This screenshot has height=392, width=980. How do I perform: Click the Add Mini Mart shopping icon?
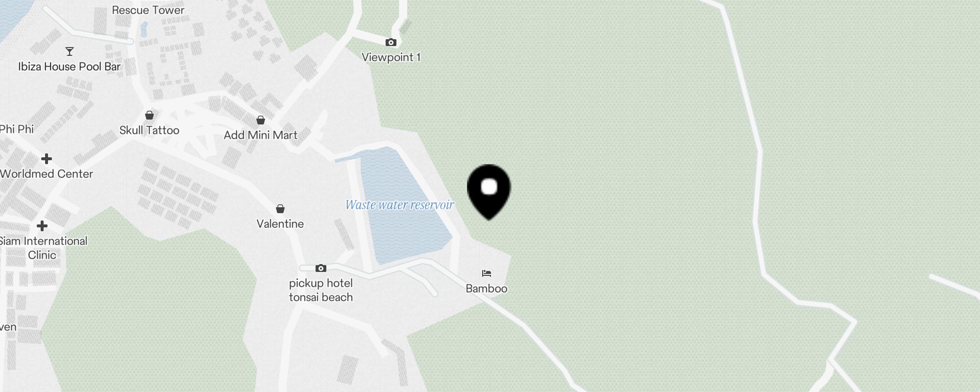pos(261,120)
